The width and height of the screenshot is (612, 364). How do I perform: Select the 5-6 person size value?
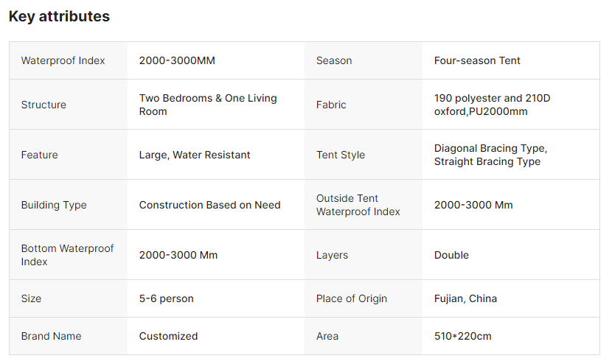click(x=166, y=298)
